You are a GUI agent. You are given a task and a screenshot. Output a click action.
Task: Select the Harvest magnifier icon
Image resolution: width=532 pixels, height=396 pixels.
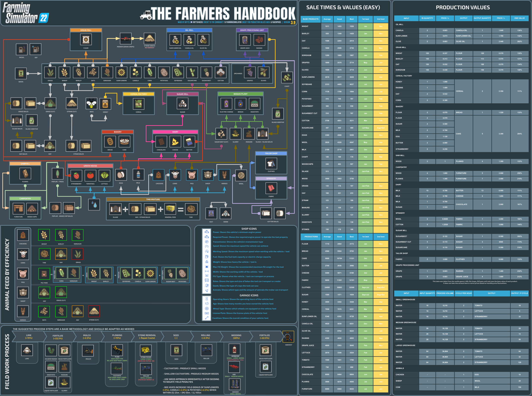click(288, 337)
